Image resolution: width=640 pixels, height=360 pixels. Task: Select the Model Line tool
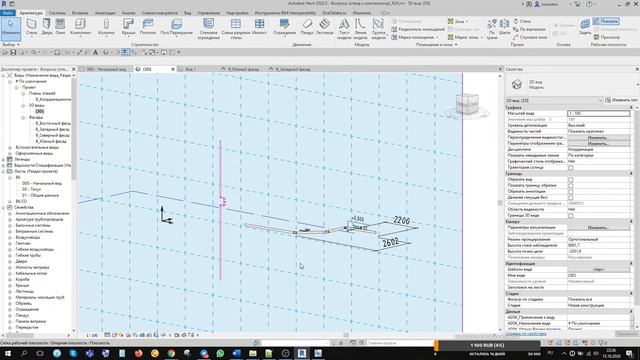pyautogui.click(x=360, y=29)
